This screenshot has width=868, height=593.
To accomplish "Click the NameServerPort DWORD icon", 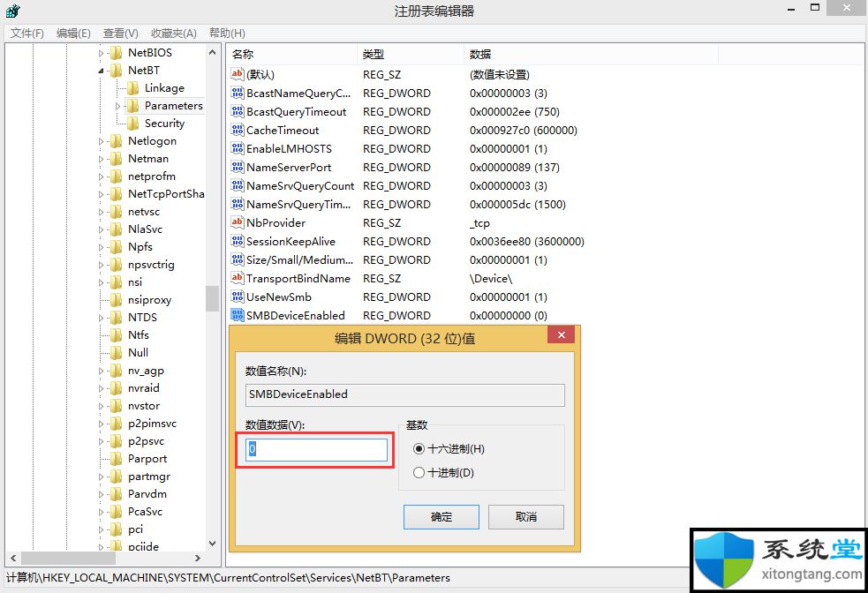I will (238, 167).
